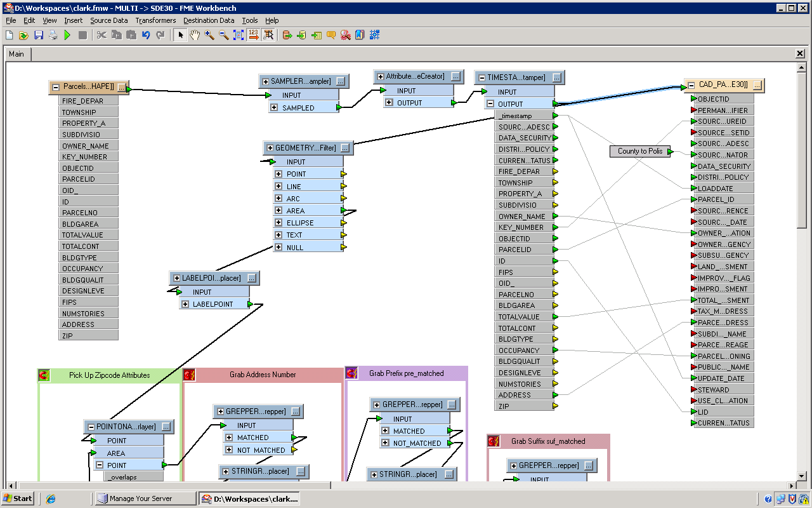Click the Zoom In magnifier icon

[209, 36]
